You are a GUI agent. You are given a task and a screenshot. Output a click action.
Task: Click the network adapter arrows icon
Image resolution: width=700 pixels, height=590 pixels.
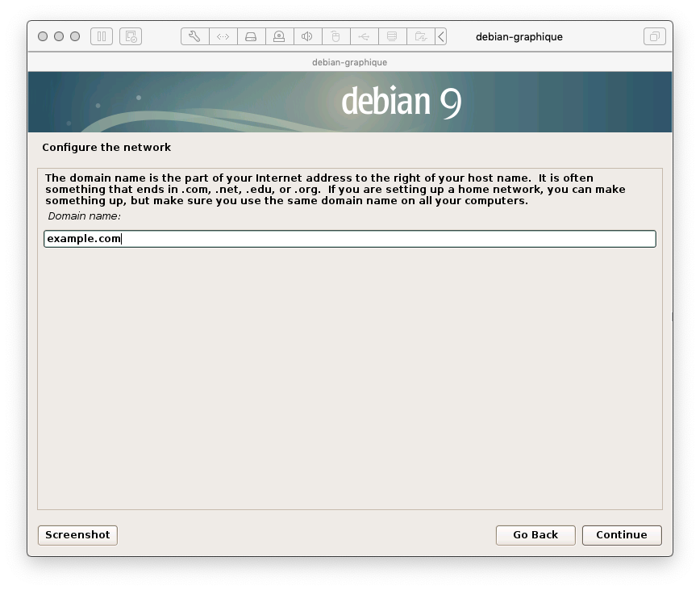pyautogui.click(x=223, y=36)
